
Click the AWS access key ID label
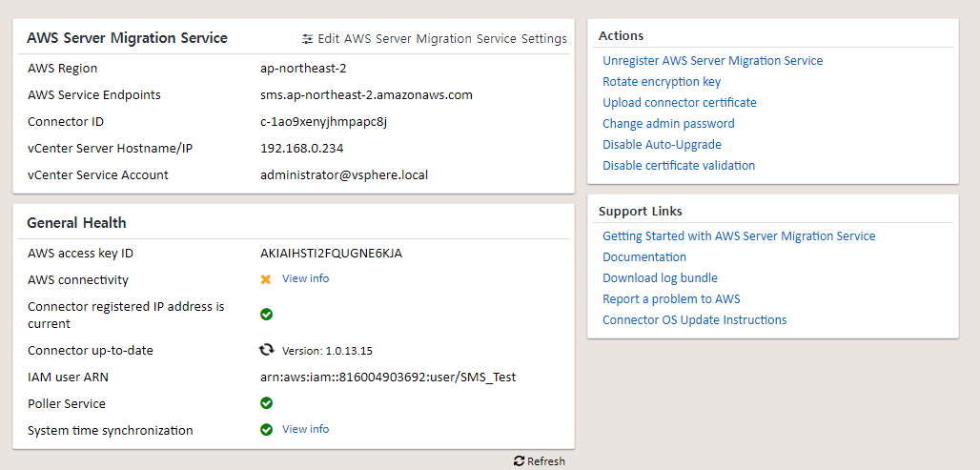81,254
